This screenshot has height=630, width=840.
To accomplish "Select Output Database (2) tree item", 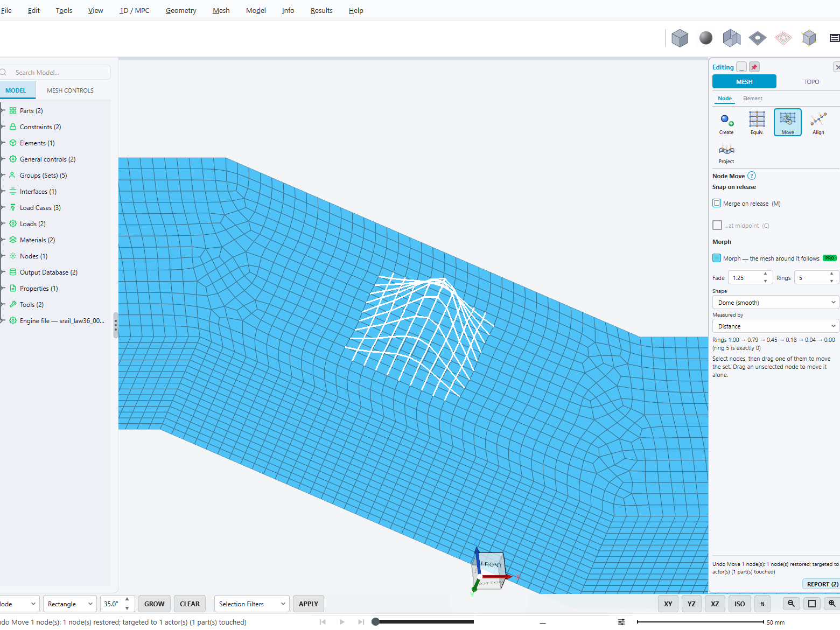I will point(48,272).
